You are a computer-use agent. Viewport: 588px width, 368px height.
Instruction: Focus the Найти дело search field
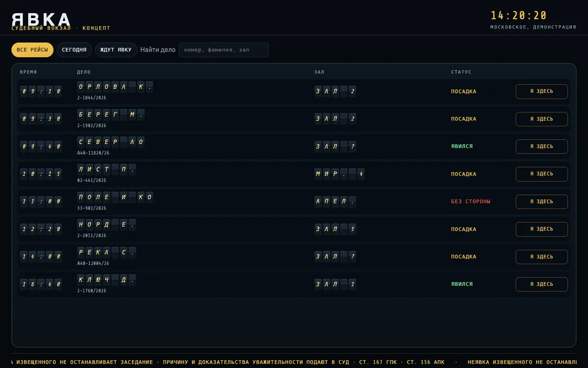pyautogui.click(x=224, y=50)
